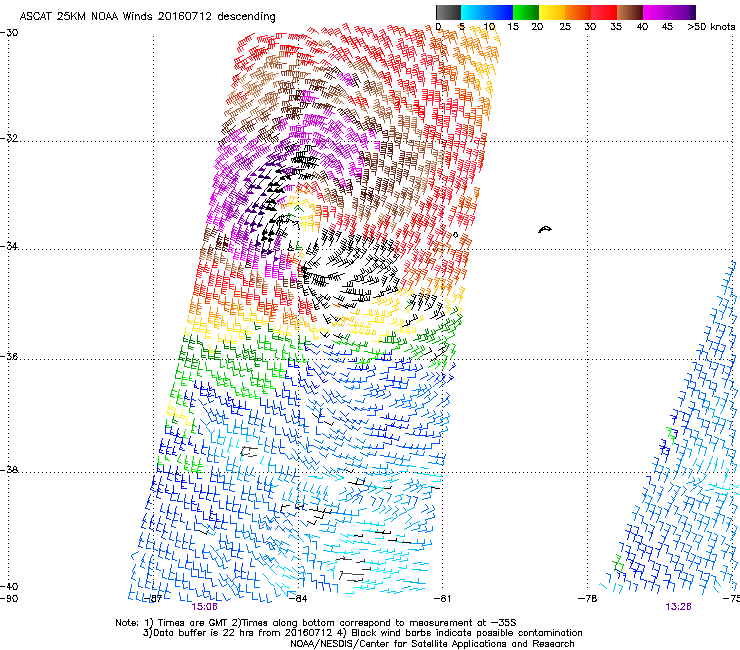Click the "-78" longitude axis label
This screenshot has height=650, width=740.
[588, 599]
